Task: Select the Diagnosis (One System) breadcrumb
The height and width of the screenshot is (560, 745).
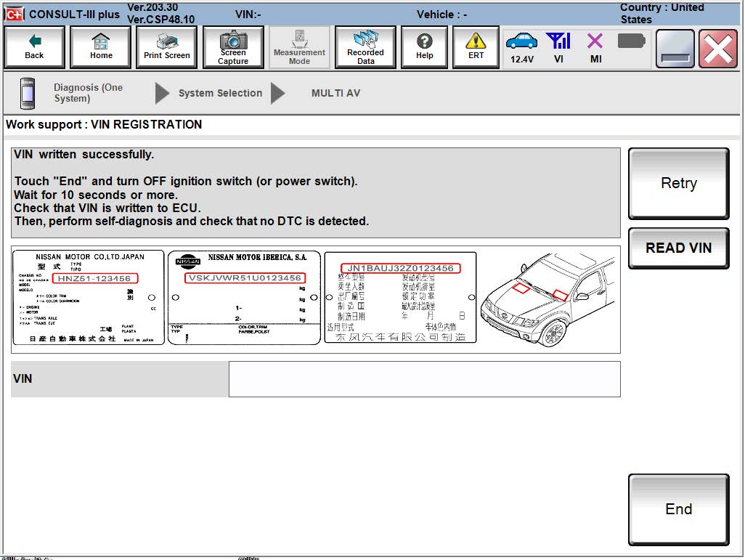Action: click(89, 93)
